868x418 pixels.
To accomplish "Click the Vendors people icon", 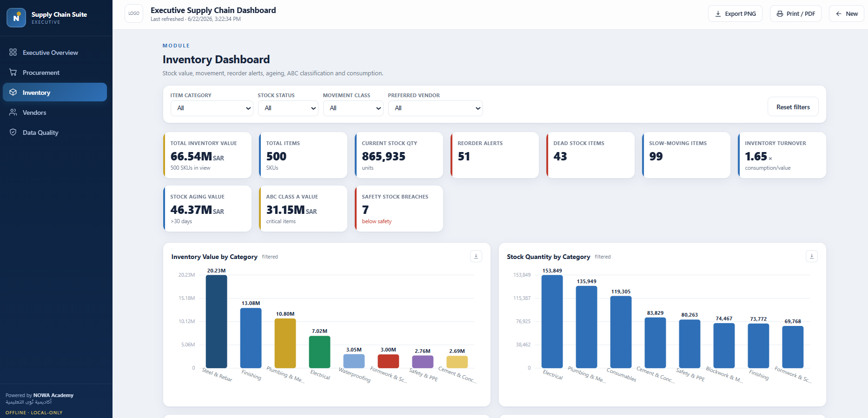I will click(13, 112).
